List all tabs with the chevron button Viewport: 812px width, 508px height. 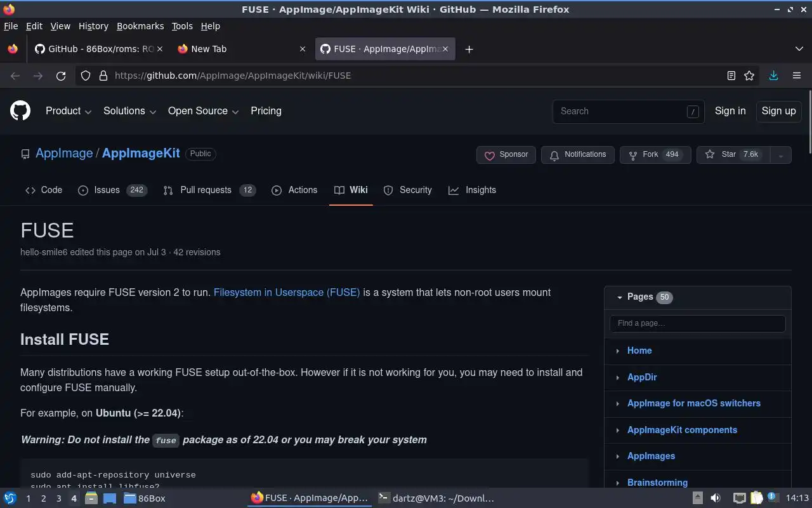[x=799, y=49]
